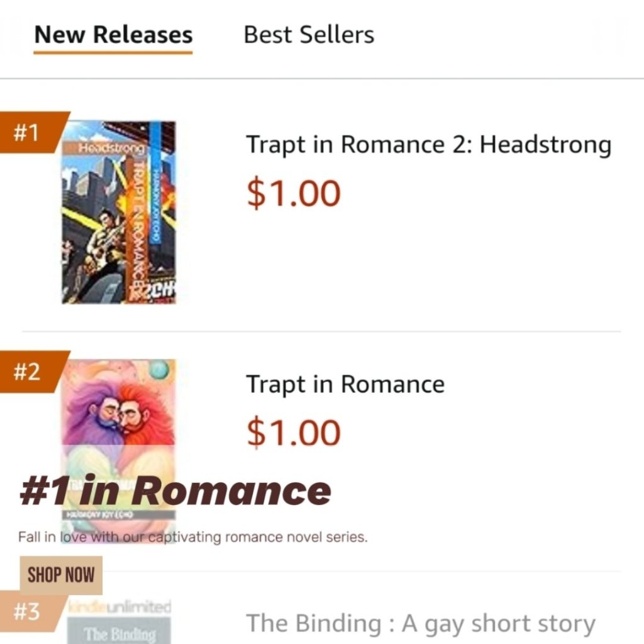Click the orange underline beneath New Releases
The width and height of the screenshot is (644, 644).
point(113,52)
